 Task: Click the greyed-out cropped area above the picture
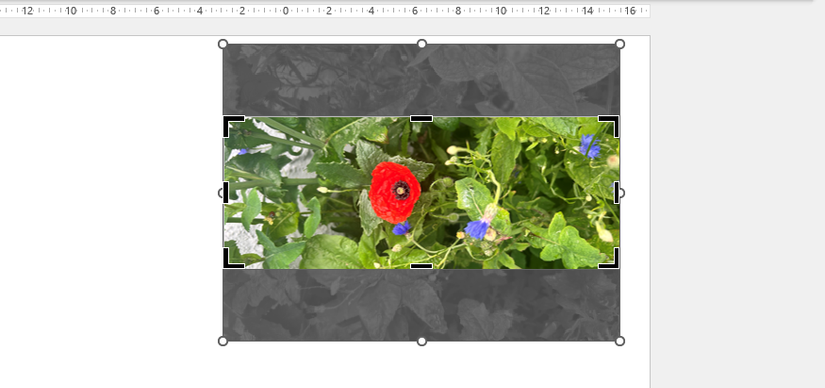[421, 80]
